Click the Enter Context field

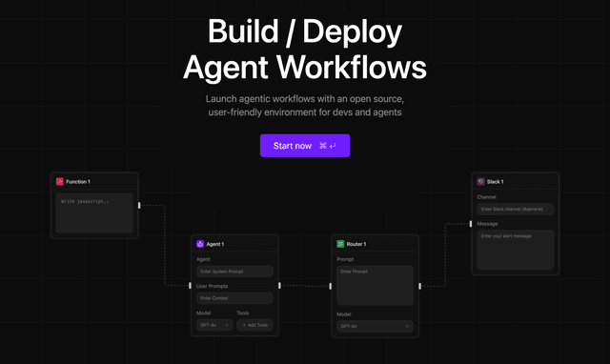pos(234,298)
